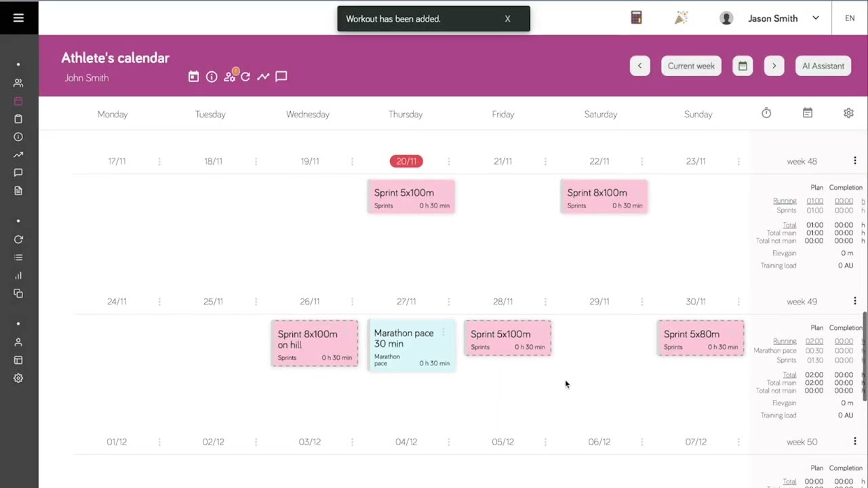
Task: Click the calendar icon in column header row
Action: pyautogui.click(x=807, y=113)
